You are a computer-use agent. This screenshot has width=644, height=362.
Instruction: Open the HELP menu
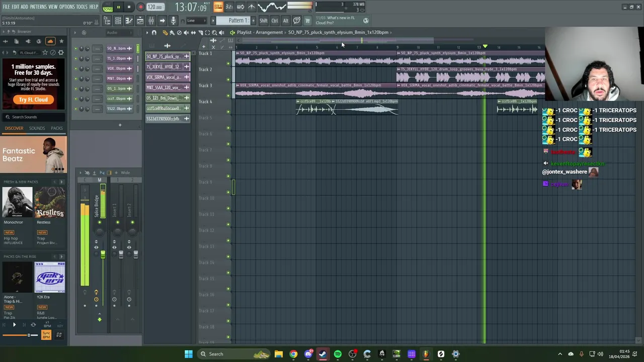pos(94,7)
